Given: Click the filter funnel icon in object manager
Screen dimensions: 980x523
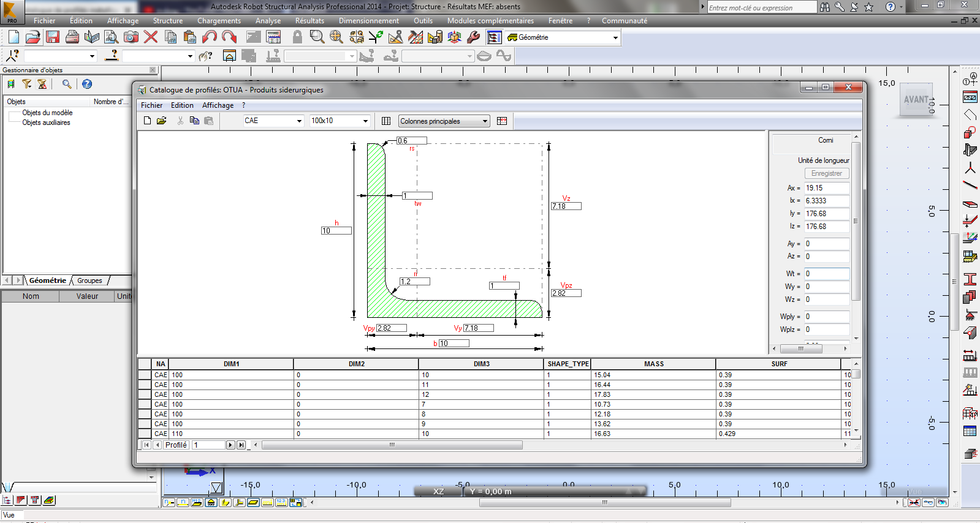Looking at the screenshot, I should (x=27, y=84).
